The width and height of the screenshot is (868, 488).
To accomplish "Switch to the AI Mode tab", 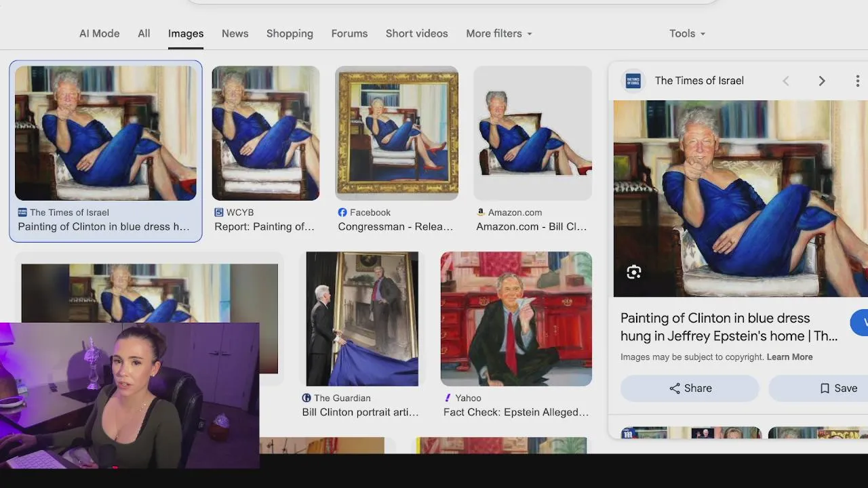I will [99, 33].
